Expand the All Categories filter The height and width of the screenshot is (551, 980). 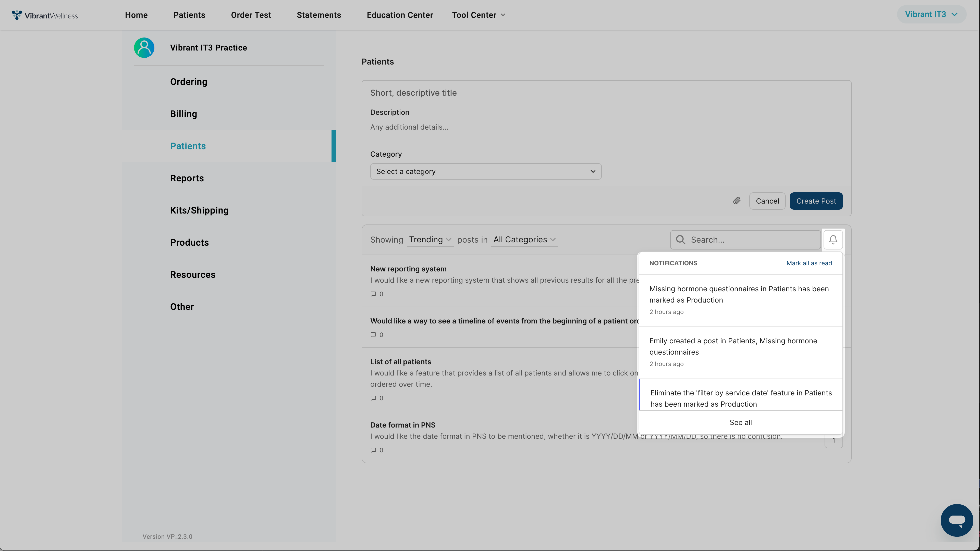(x=524, y=240)
